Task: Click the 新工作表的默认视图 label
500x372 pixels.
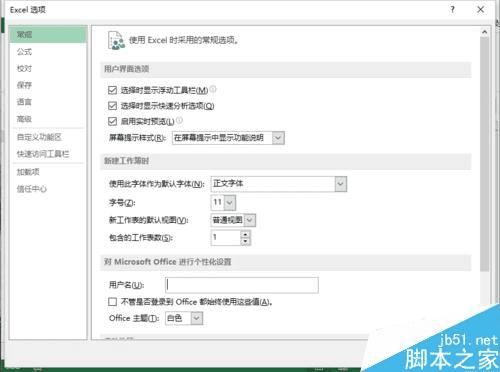Action: coord(149,220)
